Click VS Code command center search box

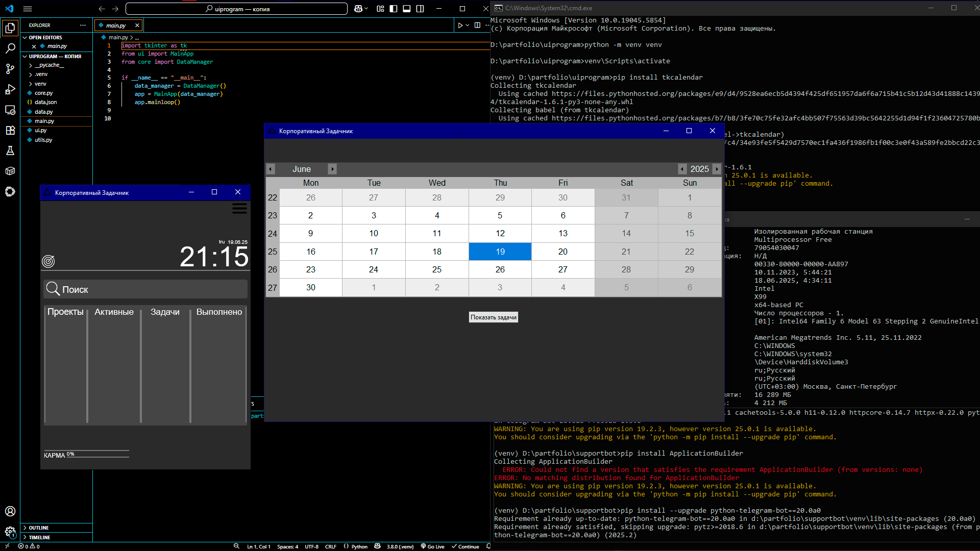click(x=236, y=9)
